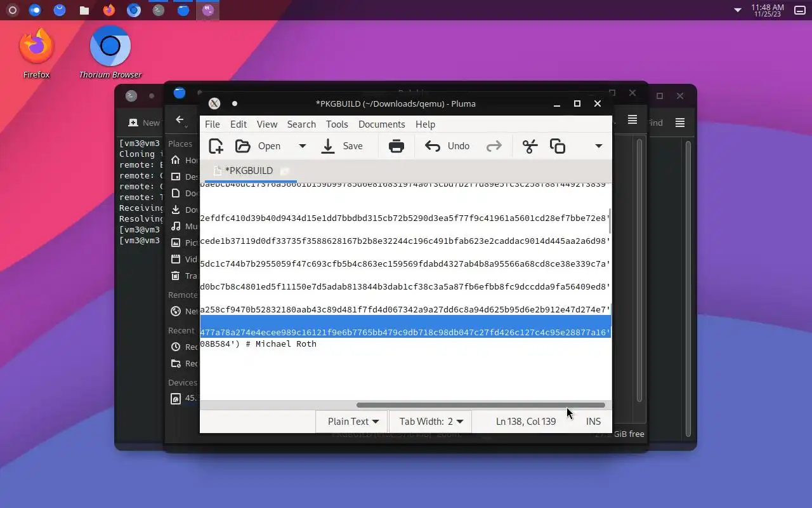Click the Trash icon in file manager sidebar
Viewport: 812px width, 508px height.
(x=176, y=276)
